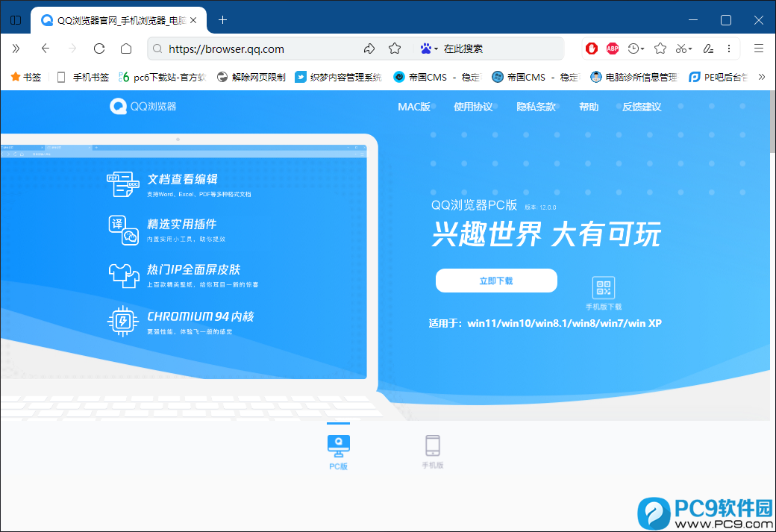Open MAC版 page navigation link
The height and width of the screenshot is (532, 776).
(413, 107)
